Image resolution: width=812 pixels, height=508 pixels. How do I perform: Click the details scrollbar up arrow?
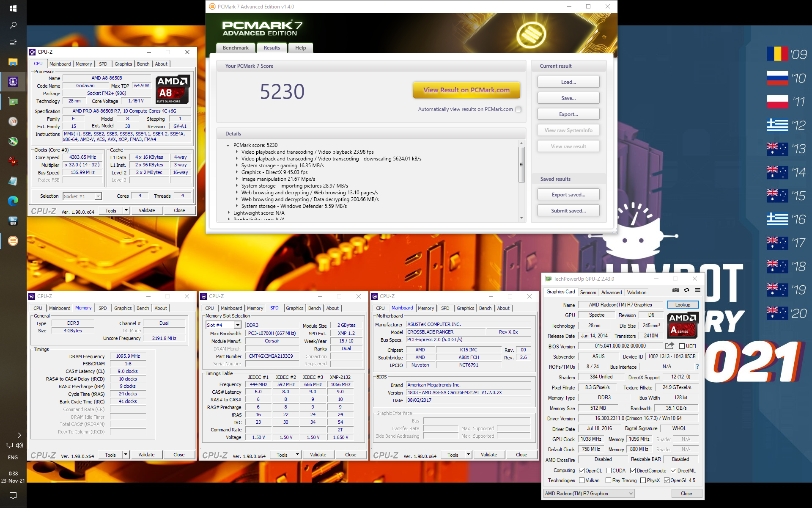pyautogui.click(x=521, y=143)
